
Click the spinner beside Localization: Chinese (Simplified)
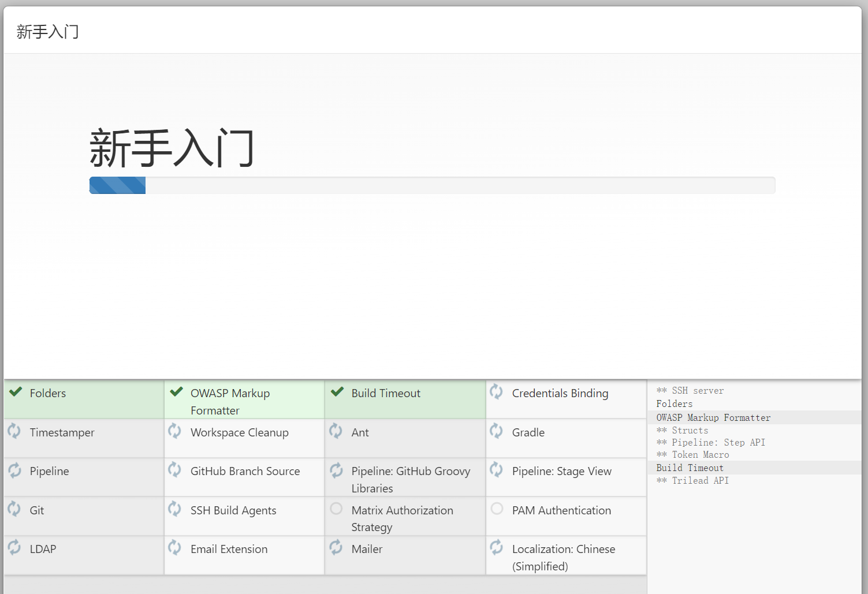click(496, 547)
